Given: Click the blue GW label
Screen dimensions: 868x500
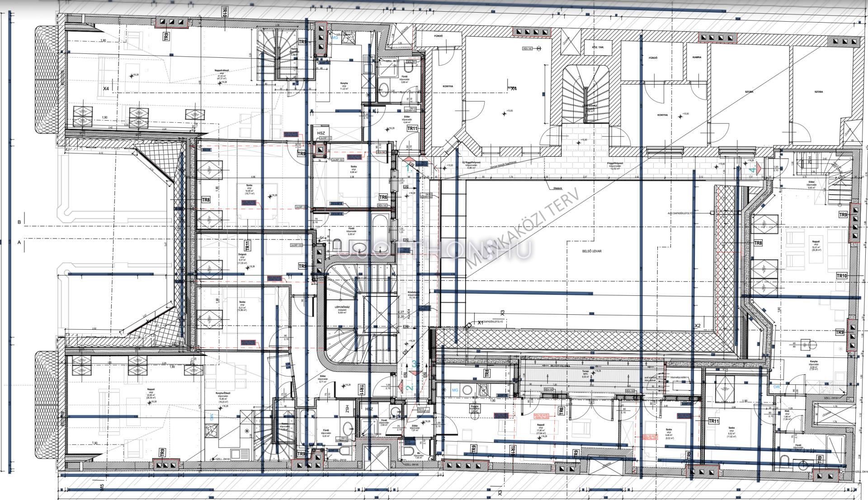Looking at the screenshot, I should click(776, 386).
